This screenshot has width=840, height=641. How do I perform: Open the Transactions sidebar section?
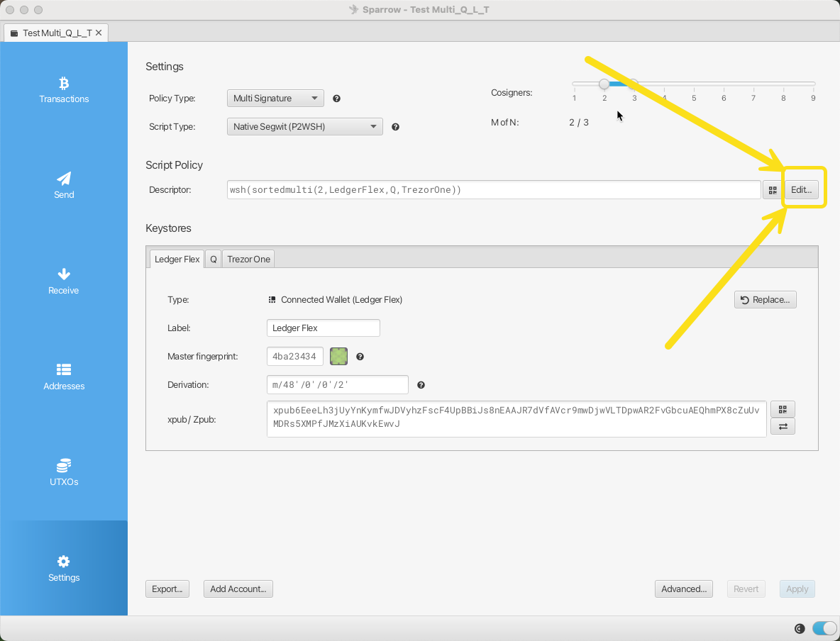64,90
